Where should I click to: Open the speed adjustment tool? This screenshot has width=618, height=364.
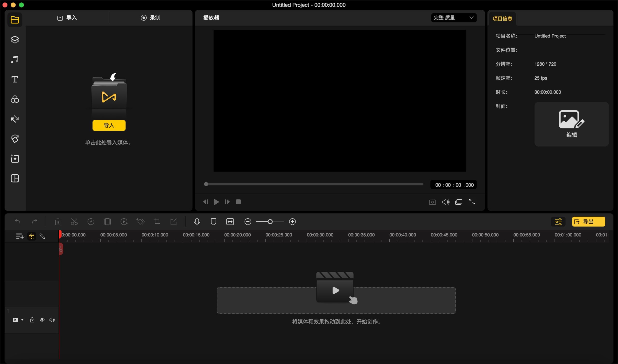pyautogui.click(x=91, y=222)
